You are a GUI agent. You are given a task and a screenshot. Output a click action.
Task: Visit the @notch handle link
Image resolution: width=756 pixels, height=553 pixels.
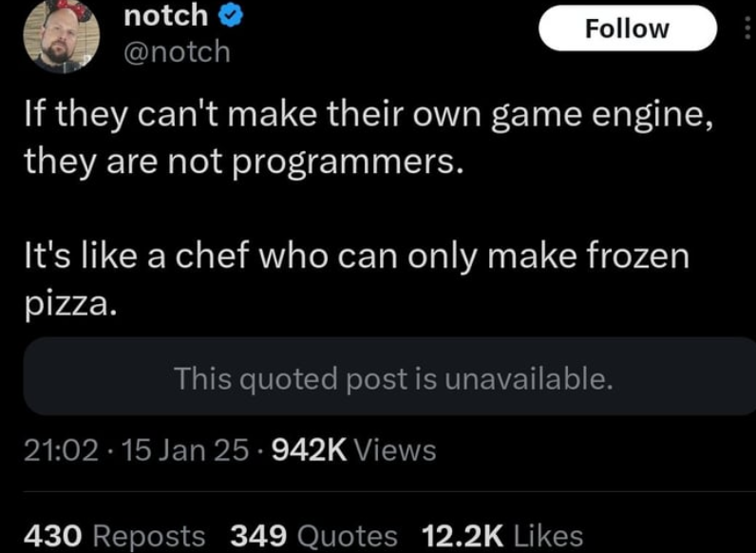pyautogui.click(x=177, y=51)
